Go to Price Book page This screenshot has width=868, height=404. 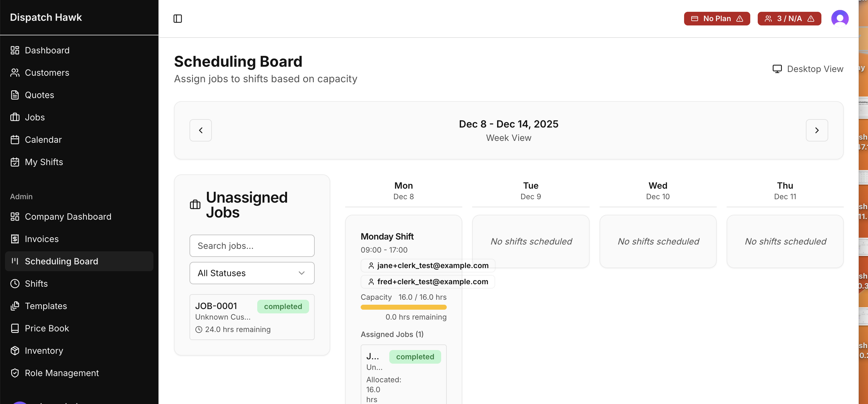tap(47, 328)
